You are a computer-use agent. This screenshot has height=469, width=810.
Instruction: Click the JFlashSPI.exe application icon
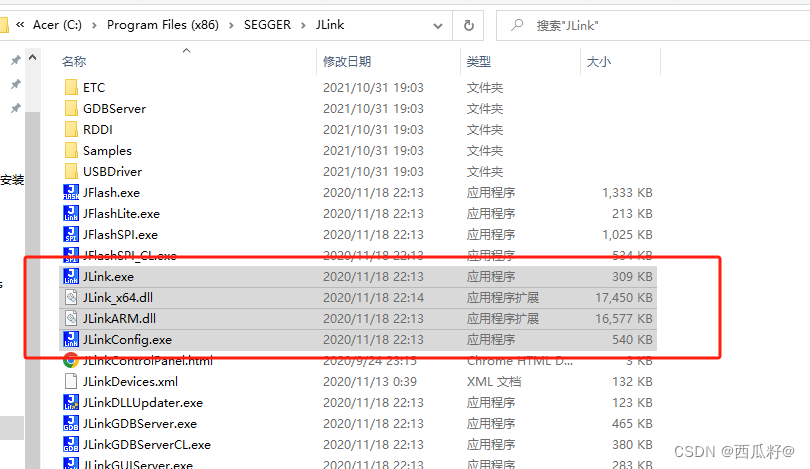pos(71,234)
